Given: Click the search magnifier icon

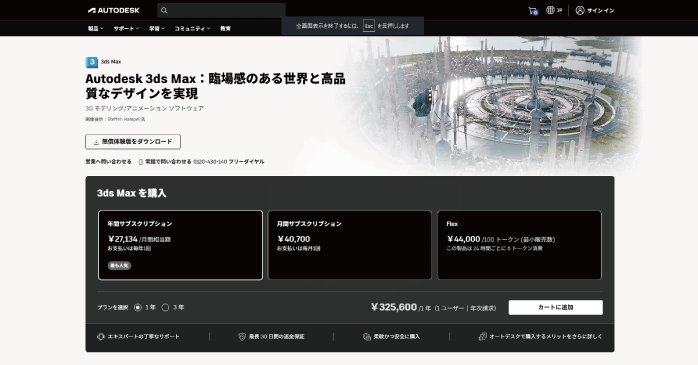Looking at the screenshot, I should (x=164, y=10).
